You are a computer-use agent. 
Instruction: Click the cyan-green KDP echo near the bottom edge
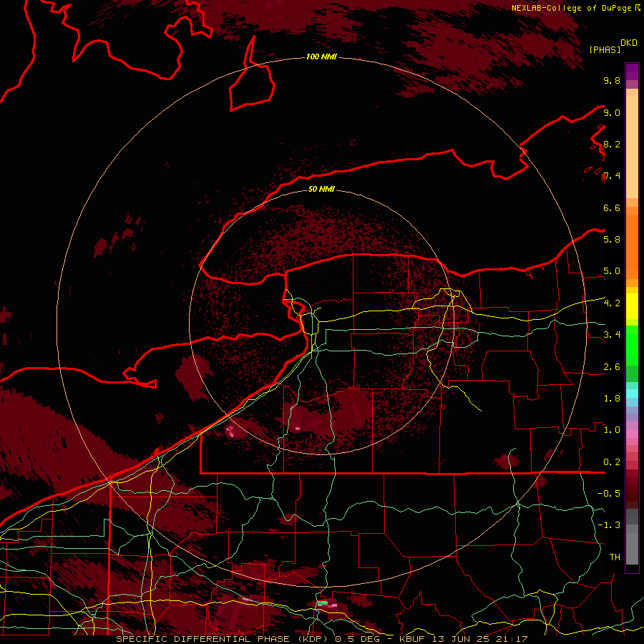coord(323,603)
